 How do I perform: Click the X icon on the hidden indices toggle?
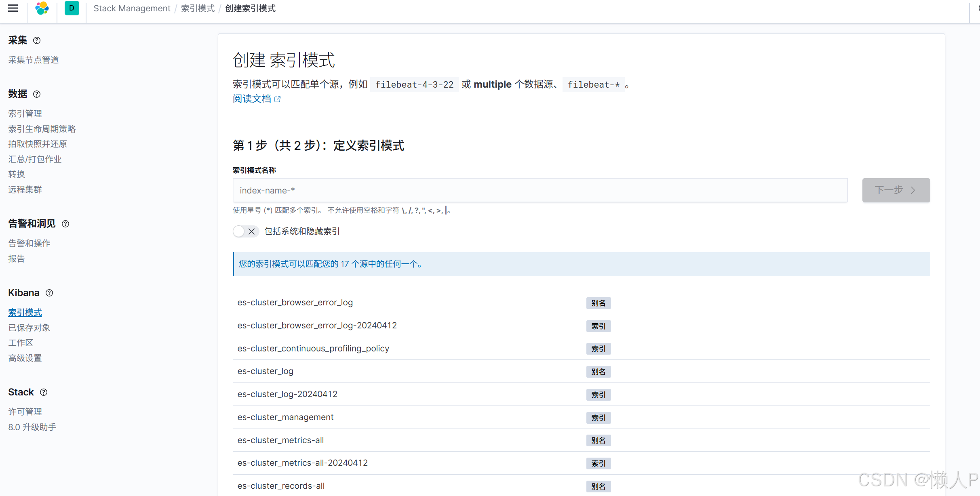tap(252, 231)
